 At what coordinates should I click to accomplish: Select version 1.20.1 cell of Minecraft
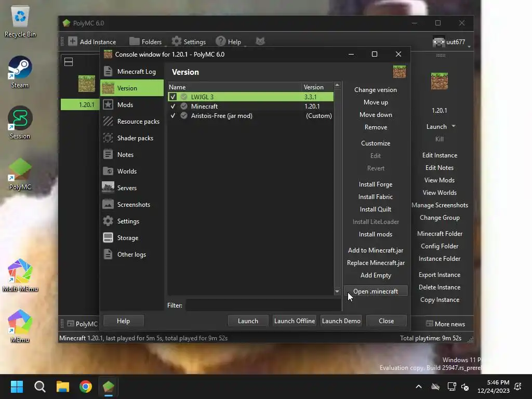point(312,106)
